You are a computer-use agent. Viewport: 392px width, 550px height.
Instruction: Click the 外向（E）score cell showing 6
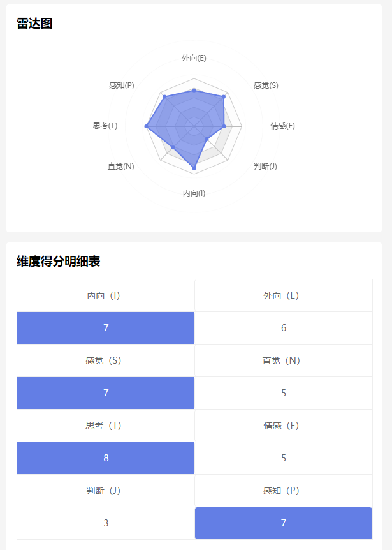coord(284,328)
